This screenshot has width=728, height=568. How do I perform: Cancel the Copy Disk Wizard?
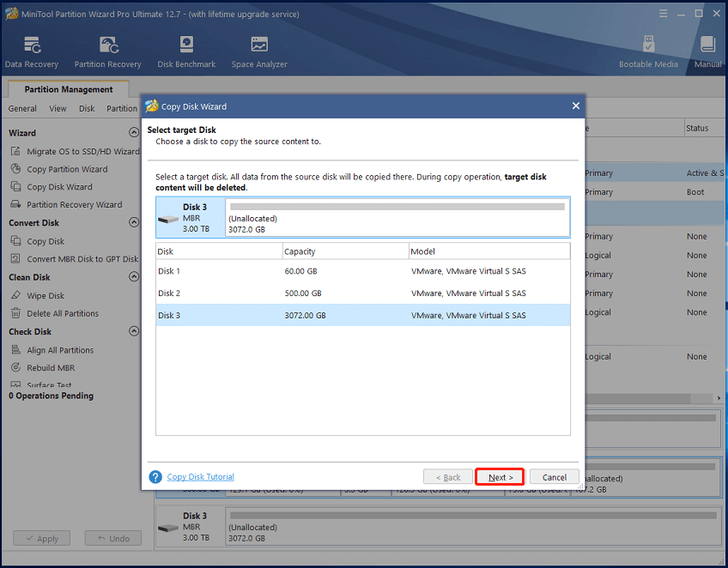point(555,477)
